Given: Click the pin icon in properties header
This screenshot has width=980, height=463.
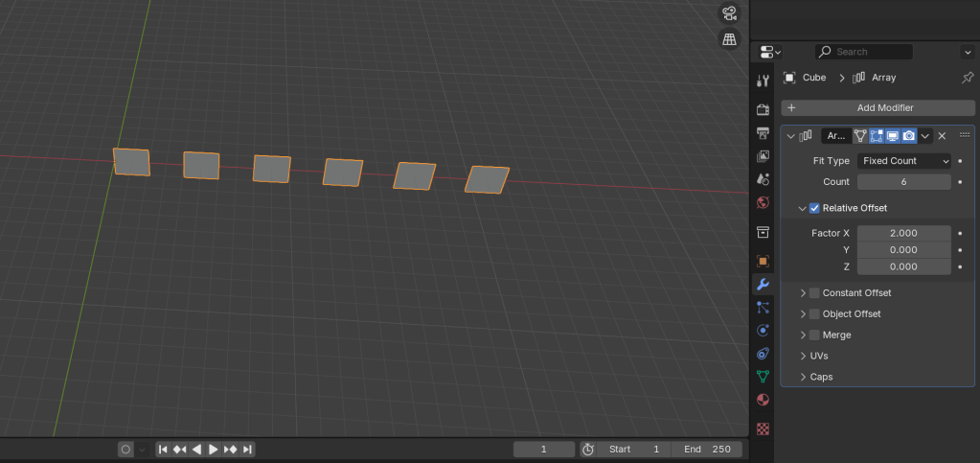Looking at the screenshot, I should pos(967,78).
